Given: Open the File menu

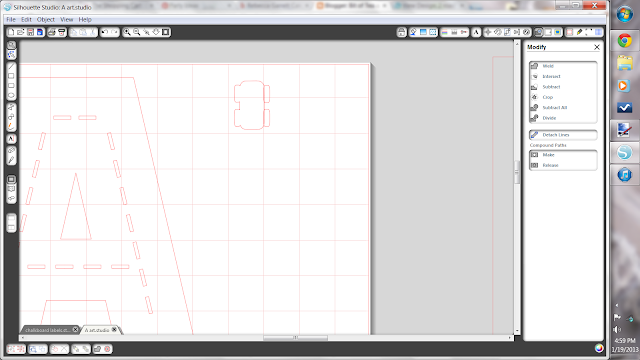Looking at the screenshot, I should click(11, 19).
